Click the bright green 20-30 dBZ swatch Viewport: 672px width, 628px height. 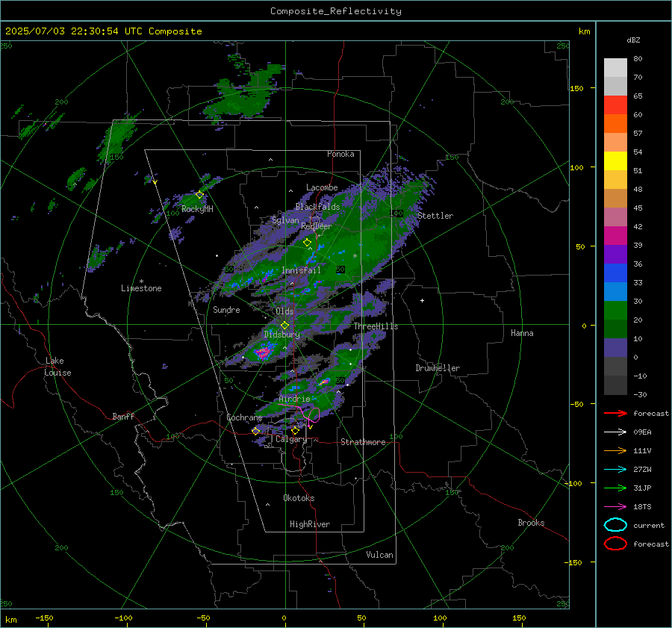pos(615,311)
